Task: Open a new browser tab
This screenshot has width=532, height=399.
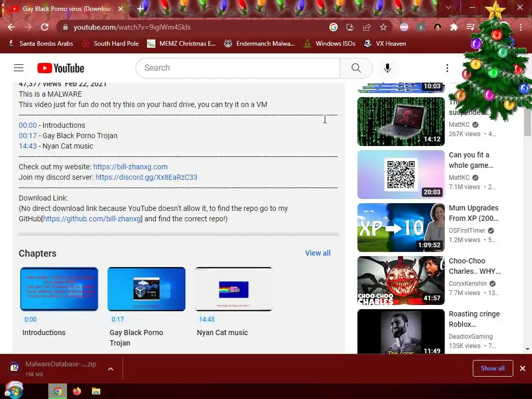Action: pos(140,9)
